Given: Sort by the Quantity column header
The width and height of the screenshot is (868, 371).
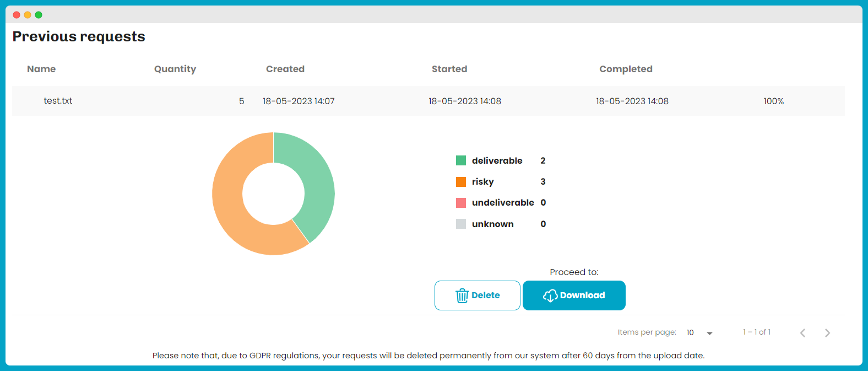Looking at the screenshot, I should pyautogui.click(x=175, y=69).
